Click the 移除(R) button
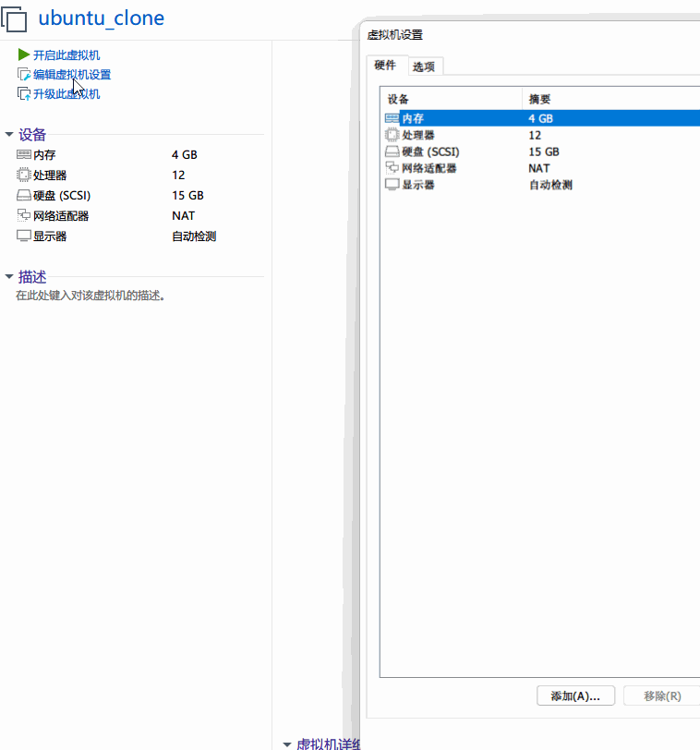The width and height of the screenshot is (700, 750). tap(662, 696)
